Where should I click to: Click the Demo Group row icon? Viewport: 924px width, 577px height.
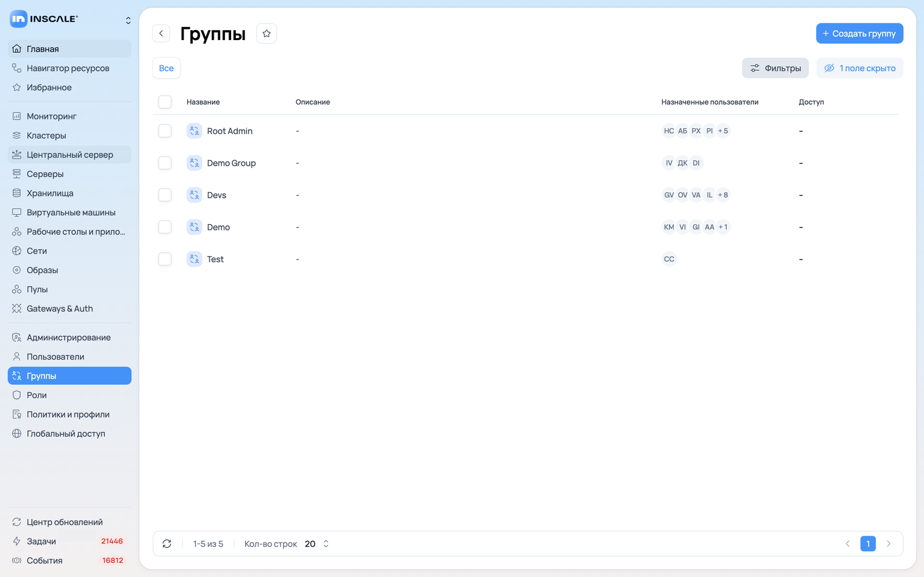click(x=194, y=163)
